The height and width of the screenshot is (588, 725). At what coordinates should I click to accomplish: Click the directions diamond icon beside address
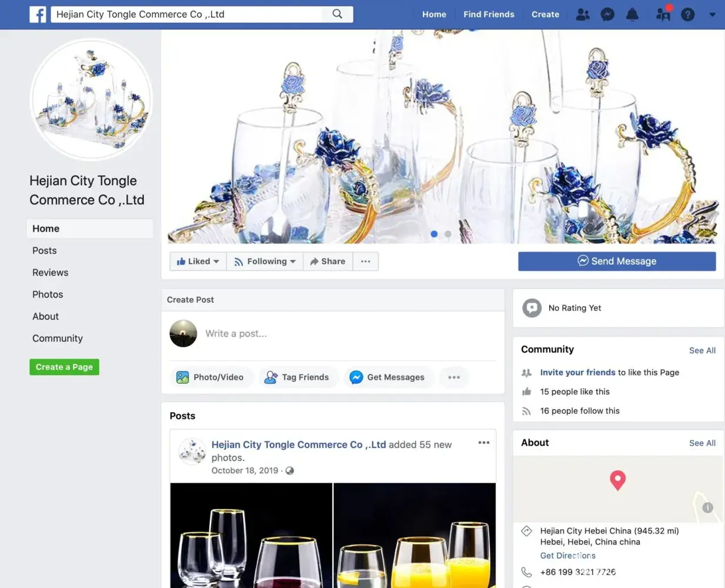[527, 531]
